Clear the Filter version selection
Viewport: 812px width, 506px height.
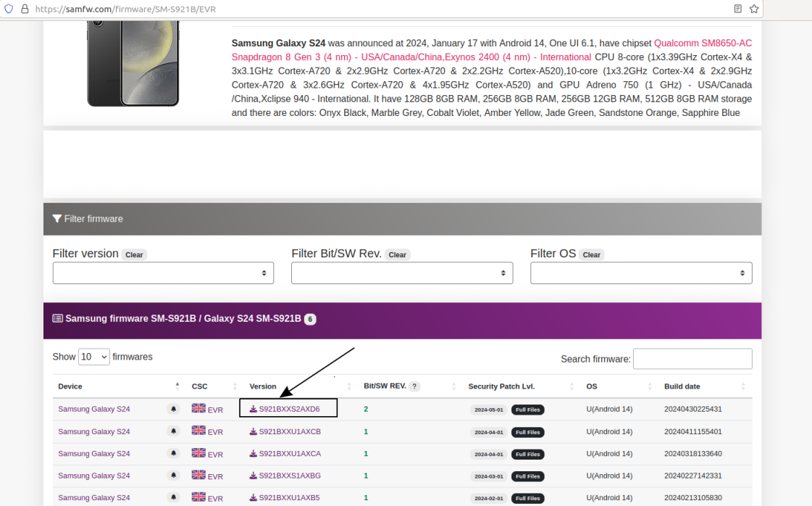(x=134, y=254)
